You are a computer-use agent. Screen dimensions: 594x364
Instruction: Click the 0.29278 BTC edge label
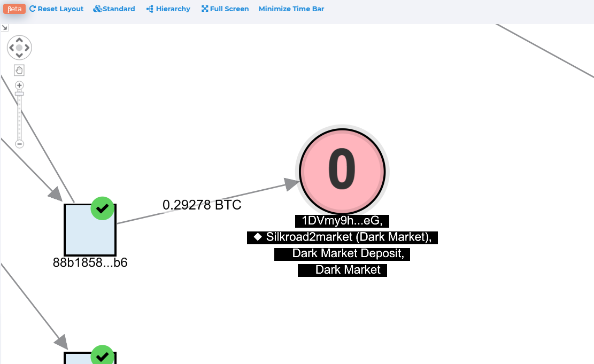pos(202,205)
